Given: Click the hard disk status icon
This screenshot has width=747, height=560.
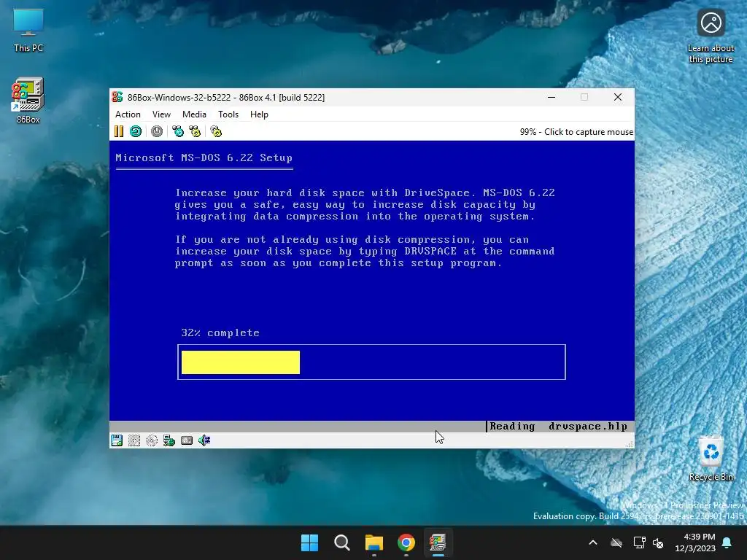Looking at the screenshot, I should point(187,440).
